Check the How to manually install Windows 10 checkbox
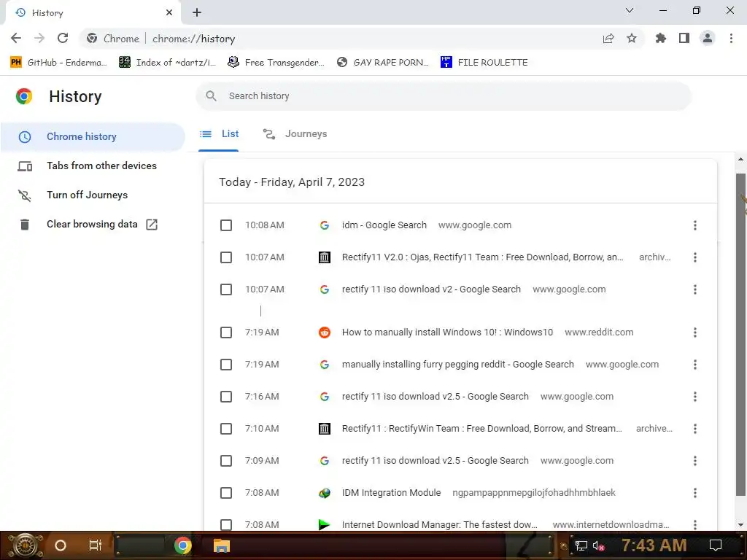 coord(226,332)
